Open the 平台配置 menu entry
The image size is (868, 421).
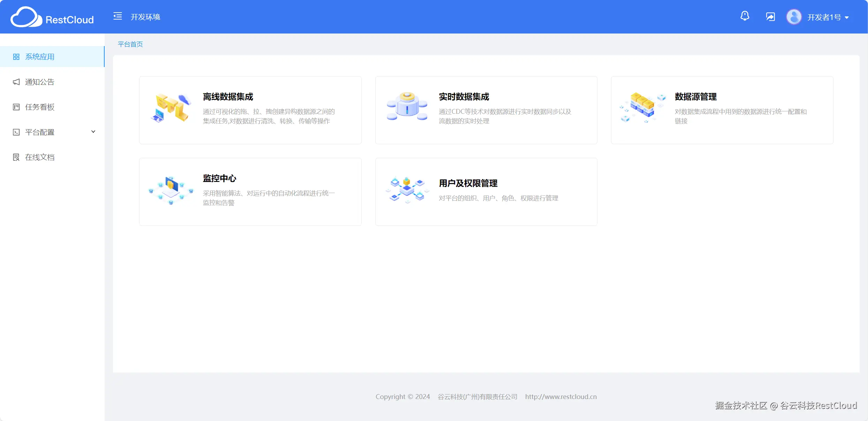[x=40, y=132]
